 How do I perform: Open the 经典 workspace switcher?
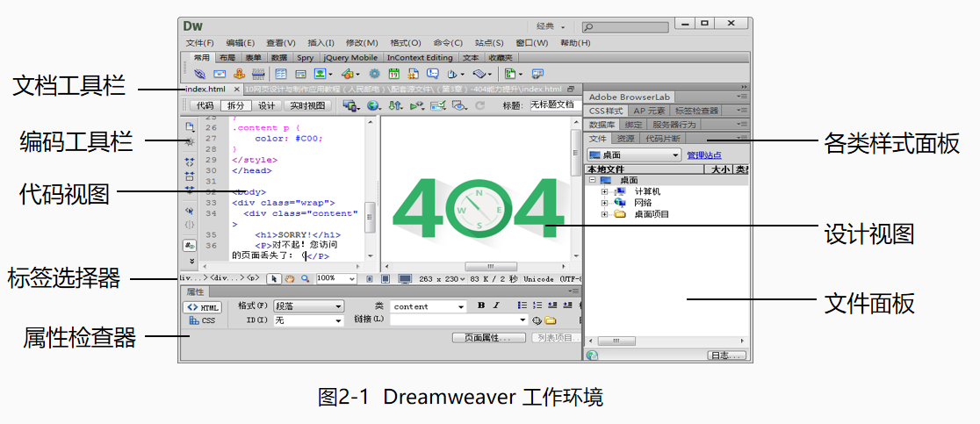point(551,26)
